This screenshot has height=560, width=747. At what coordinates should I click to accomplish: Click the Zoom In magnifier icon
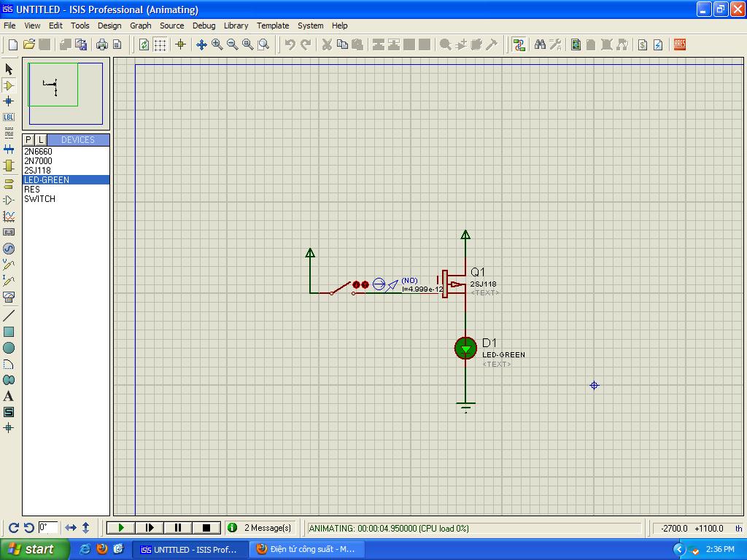pos(217,44)
